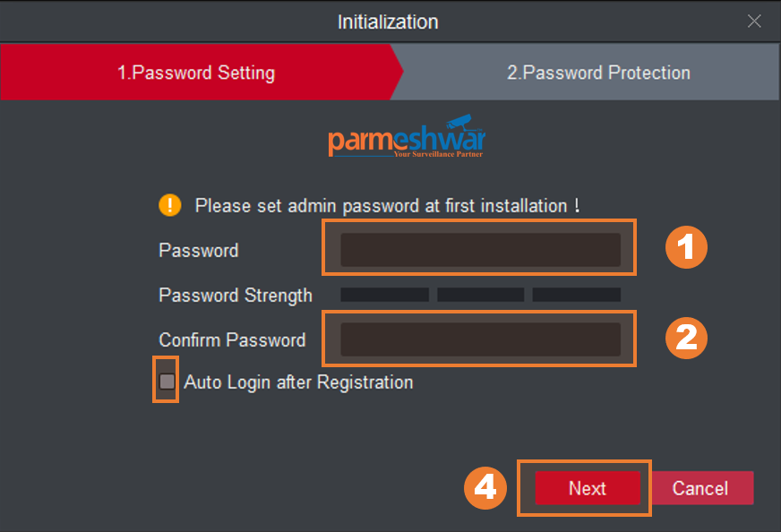Close the Initialization dialog with the X
This screenshot has width=781, height=532.
[x=754, y=21]
